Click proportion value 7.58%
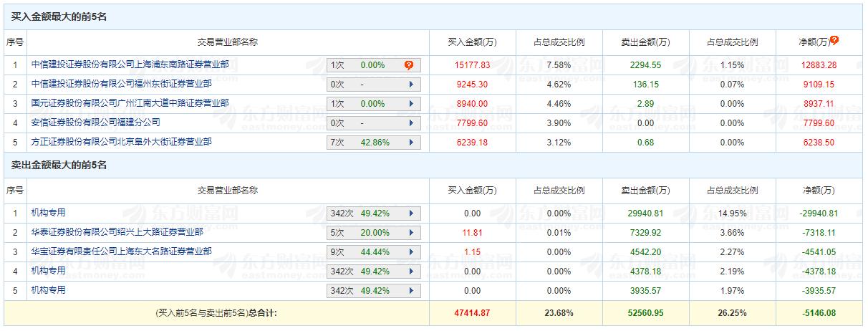 [559, 65]
